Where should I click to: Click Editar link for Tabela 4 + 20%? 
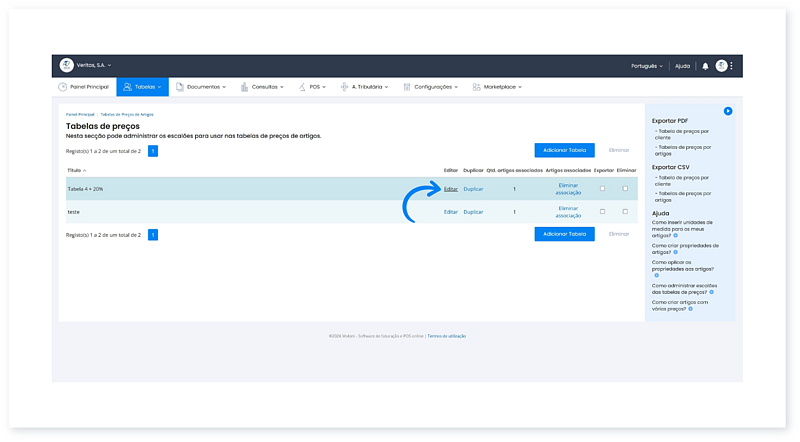point(451,188)
